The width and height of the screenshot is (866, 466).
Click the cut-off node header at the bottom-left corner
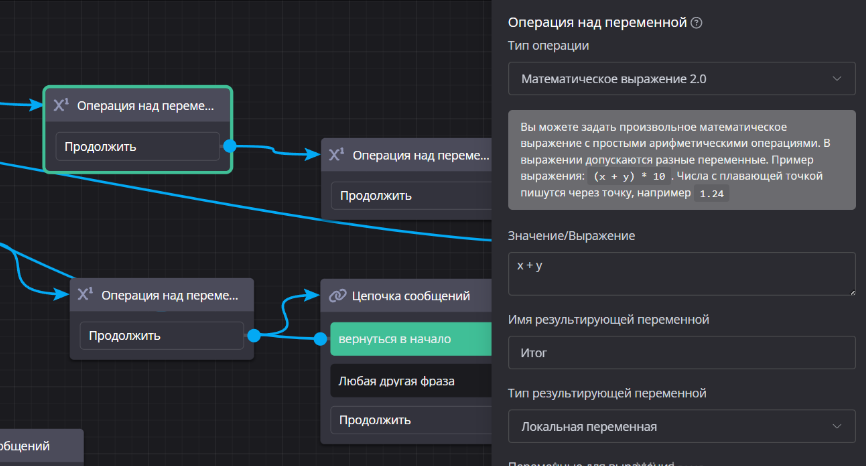click(x=35, y=446)
